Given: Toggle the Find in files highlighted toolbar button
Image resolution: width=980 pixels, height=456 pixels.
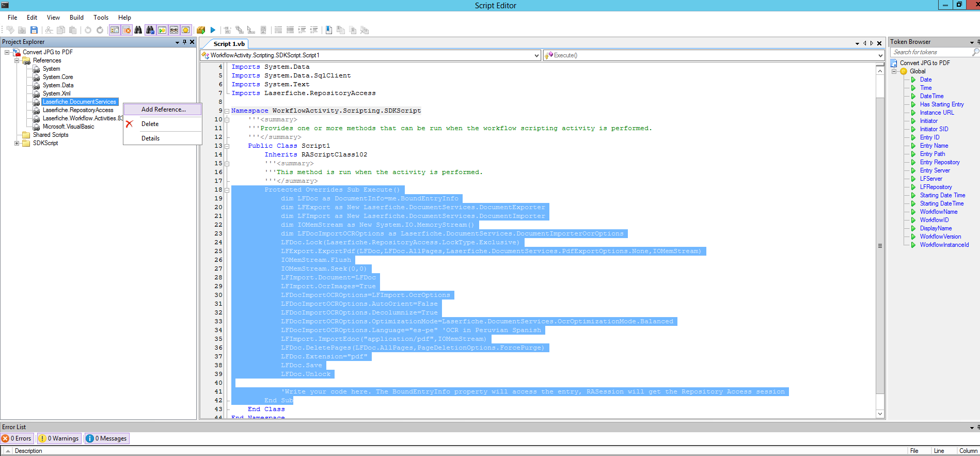Looking at the screenshot, I should (150, 30).
